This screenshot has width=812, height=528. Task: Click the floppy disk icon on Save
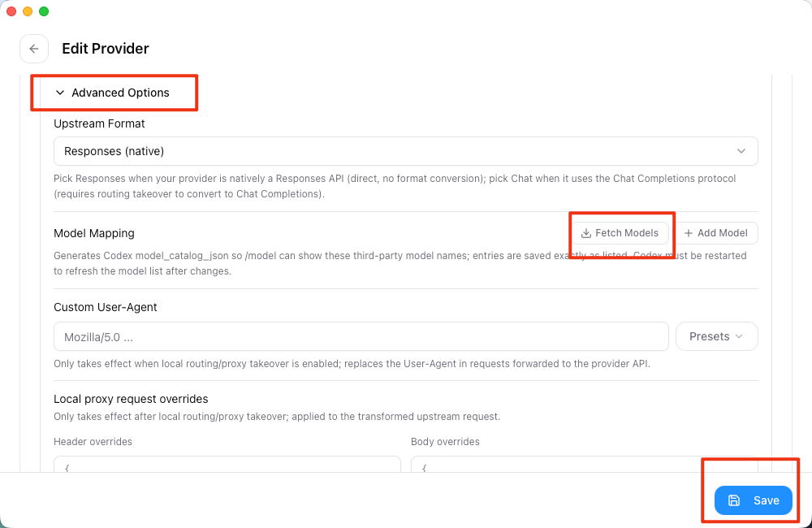(734, 500)
